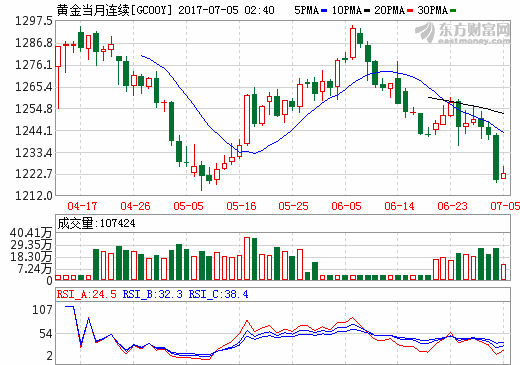Screen dimensions: 520x365
Task: Click the 10PMA black legend swatch
Action: [367, 11]
